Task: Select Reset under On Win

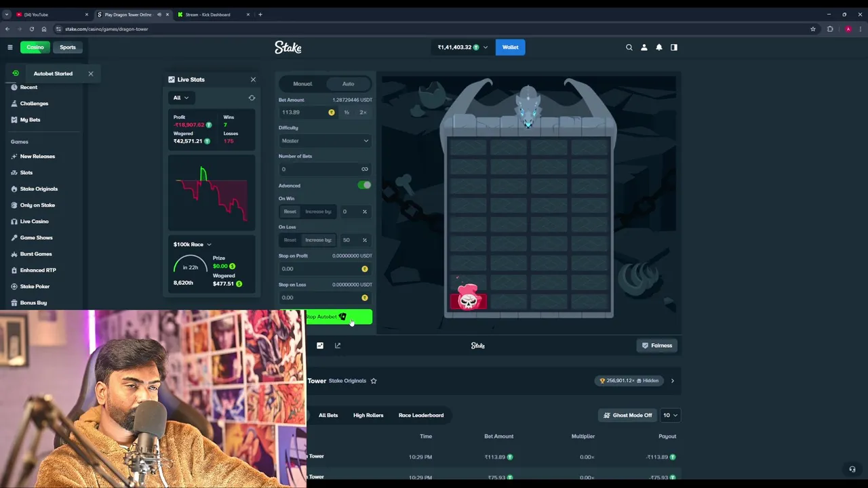Action: pyautogui.click(x=290, y=211)
